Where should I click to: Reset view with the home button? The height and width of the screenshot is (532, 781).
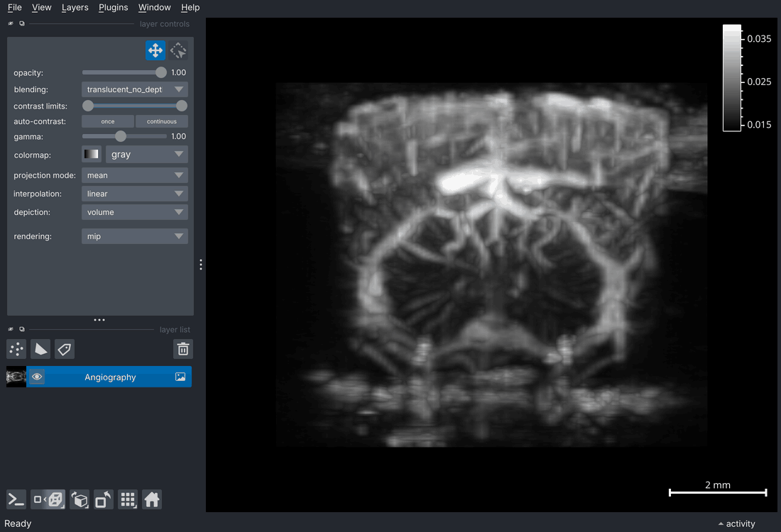(152, 499)
